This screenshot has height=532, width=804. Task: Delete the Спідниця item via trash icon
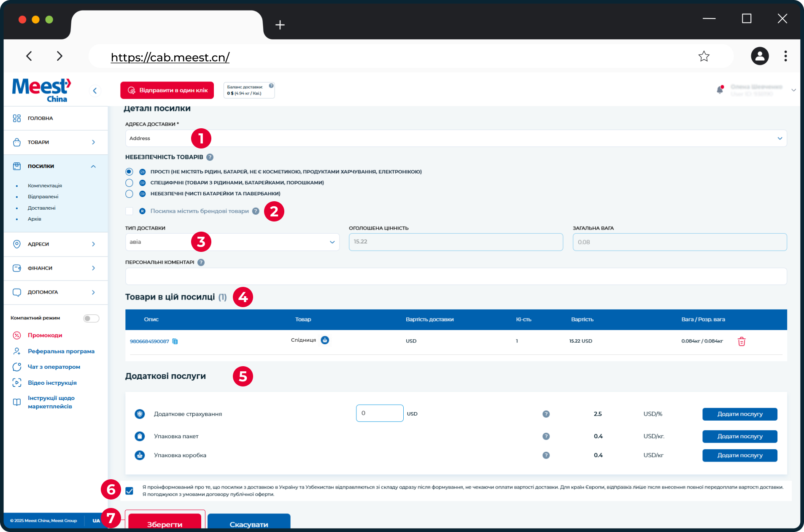pyautogui.click(x=742, y=341)
